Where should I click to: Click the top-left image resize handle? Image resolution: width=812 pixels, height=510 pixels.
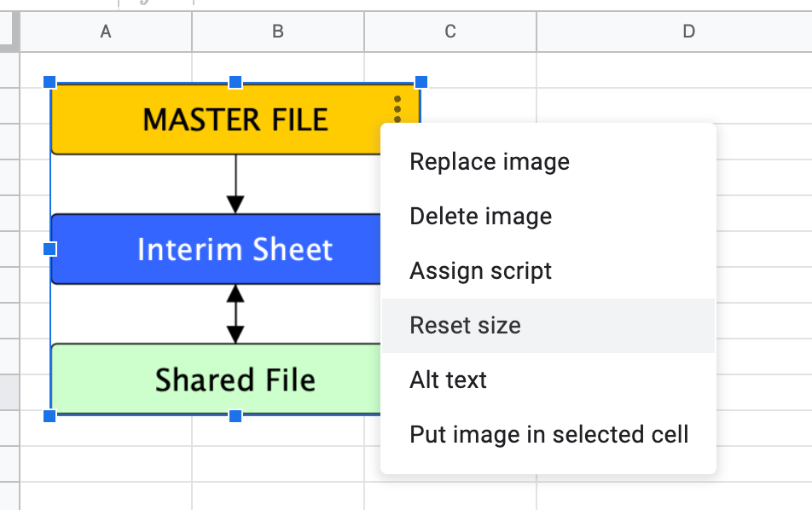[x=49, y=82]
